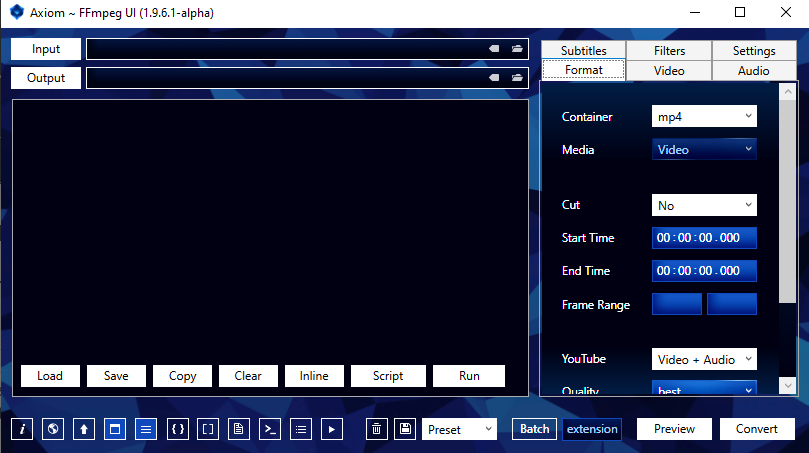Click the clear arrow icon in Output field

[494, 78]
